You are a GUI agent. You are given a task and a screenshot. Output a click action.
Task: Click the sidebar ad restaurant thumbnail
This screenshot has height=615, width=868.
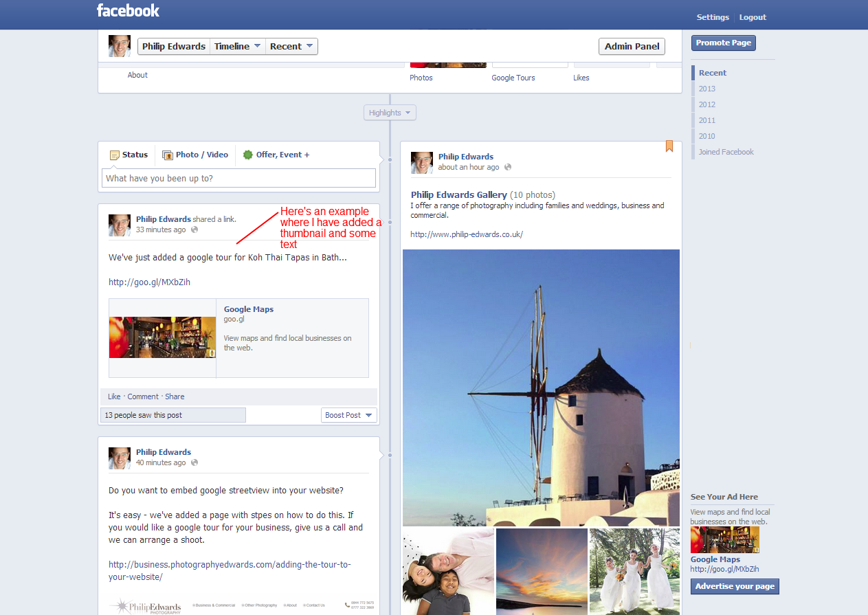click(x=725, y=540)
